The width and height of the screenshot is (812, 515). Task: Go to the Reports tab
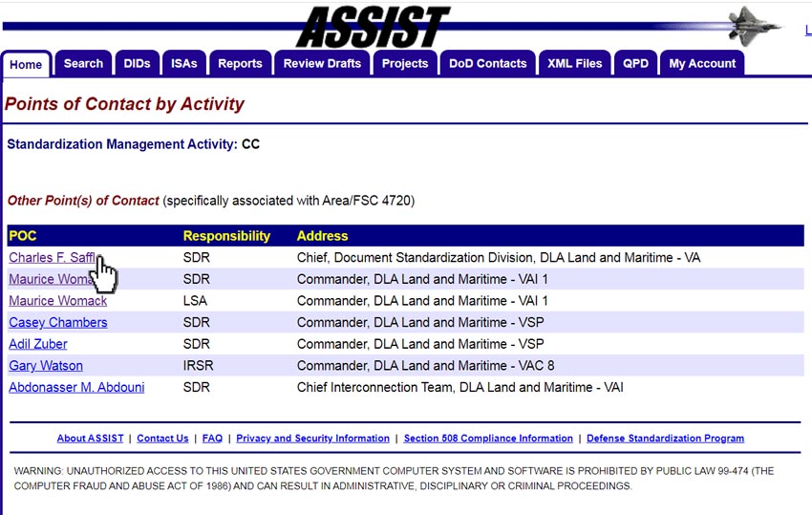(x=241, y=64)
